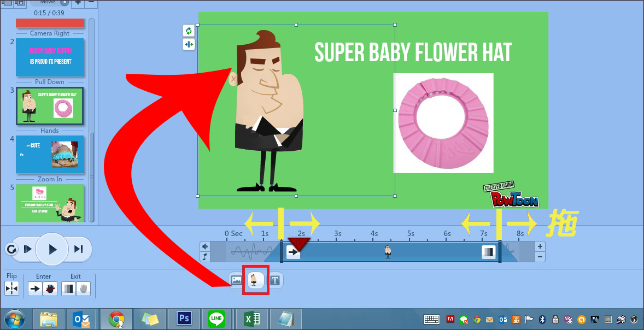Click the Camera Right transition label

click(50, 33)
